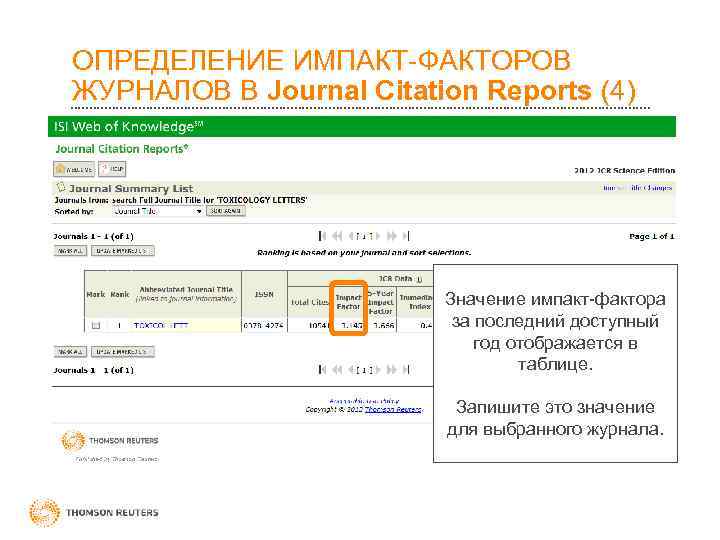The image size is (720, 540).
Task: Open the Thomson Reuters copyright link
Action: pyautogui.click(x=393, y=410)
